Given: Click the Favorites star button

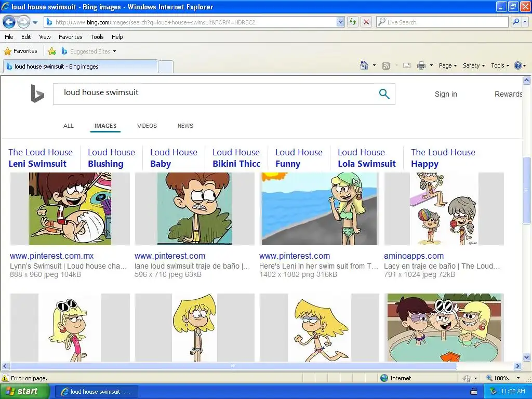Looking at the screenshot, I should (20, 51).
